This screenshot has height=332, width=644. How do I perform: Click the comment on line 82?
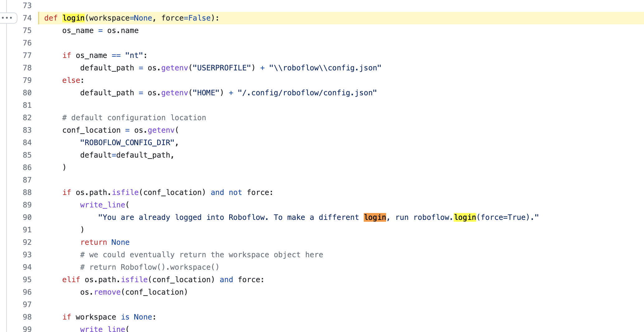134,117
